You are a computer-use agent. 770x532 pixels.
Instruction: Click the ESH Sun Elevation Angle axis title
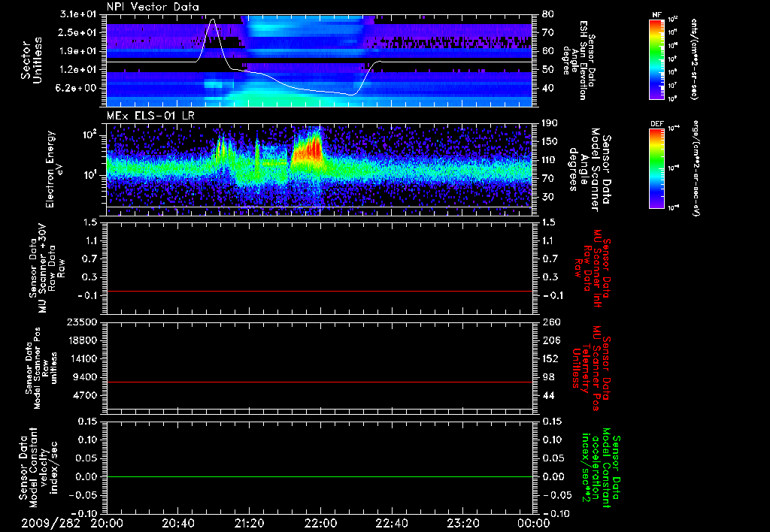coord(579,60)
